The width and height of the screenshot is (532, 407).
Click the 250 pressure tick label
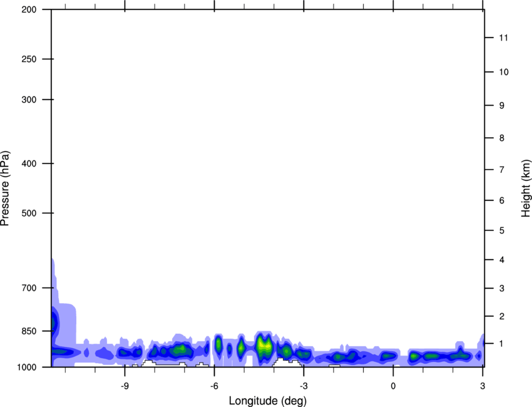(29, 59)
